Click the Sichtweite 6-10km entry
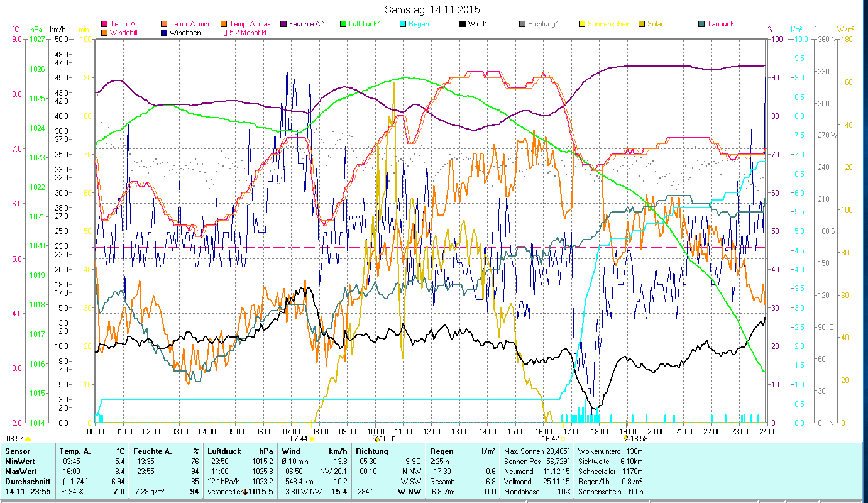This screenshot has width=868, height=503. [x=609, y=462]
